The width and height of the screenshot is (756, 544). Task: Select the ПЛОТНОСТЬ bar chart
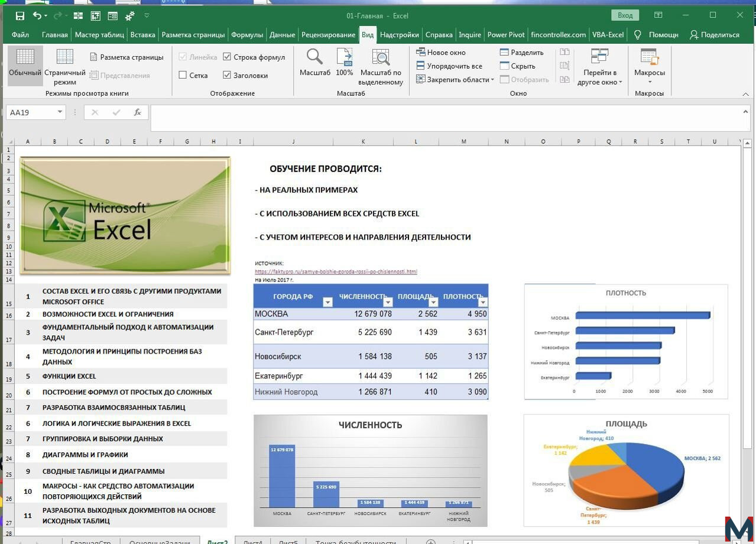pos(626,341)
